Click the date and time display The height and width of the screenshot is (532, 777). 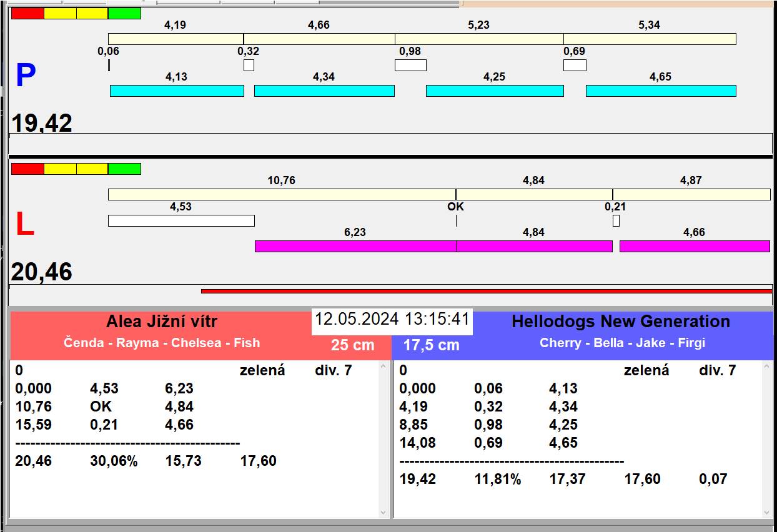click(x=392, y=320)
